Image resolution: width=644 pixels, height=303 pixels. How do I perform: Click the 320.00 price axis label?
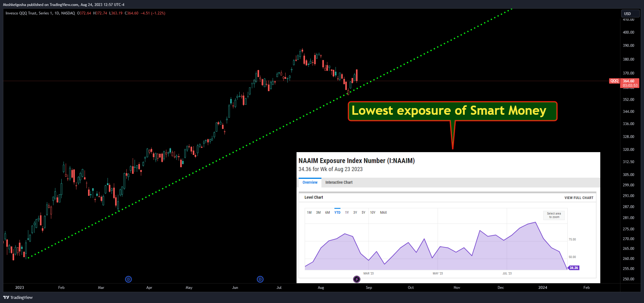[629, 150]
